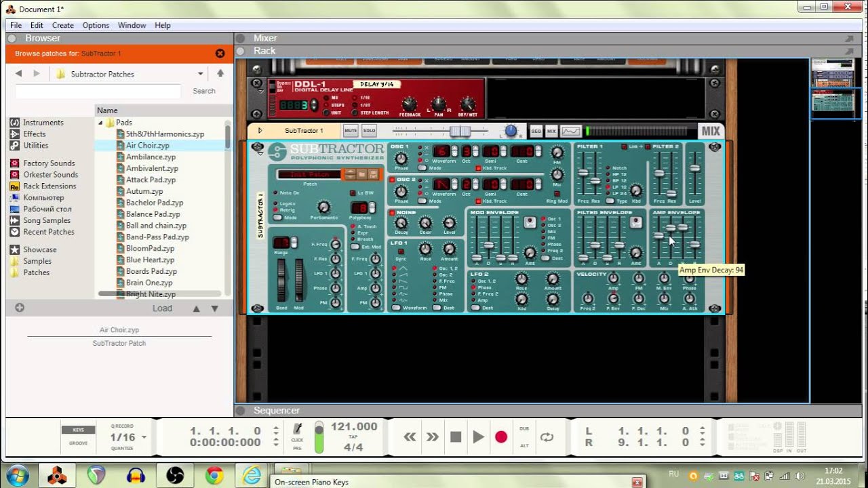Viewport: 868px width, 488px height.
Task: Open the Utilities category in the Browser
Action: [x=29, y=146]
